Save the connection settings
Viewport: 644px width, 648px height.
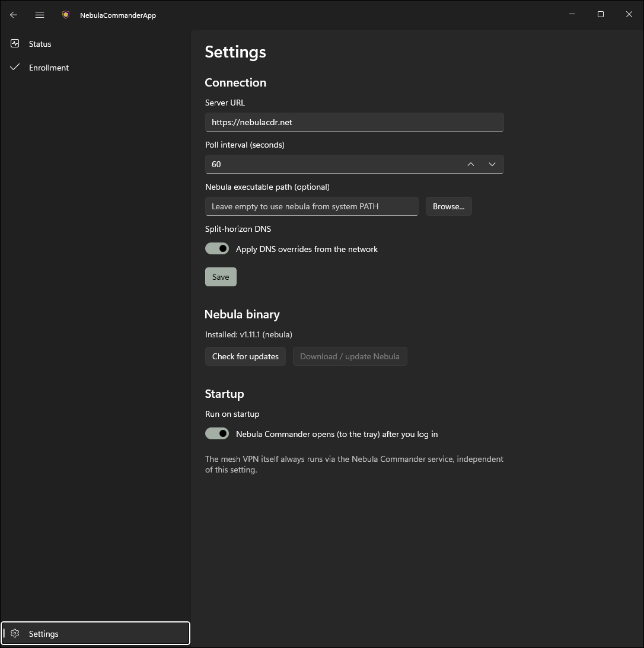(x=221, y=277)
